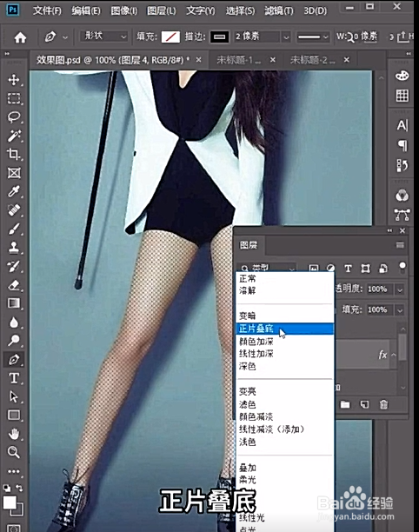This screenshot has width=419, height=532.
Task: Collapse the layer fx effects arrow
Action: [x=394, y=355]
